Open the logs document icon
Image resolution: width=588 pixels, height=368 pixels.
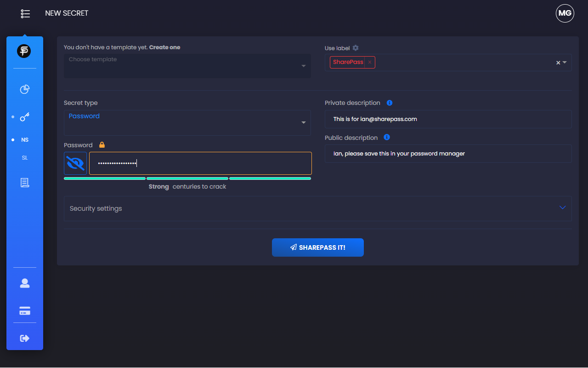click(25, 183)
